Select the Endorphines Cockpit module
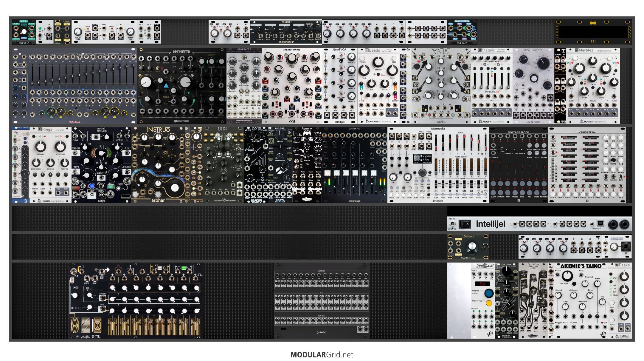This screenshot has width=644, height=361. point(286,32)
